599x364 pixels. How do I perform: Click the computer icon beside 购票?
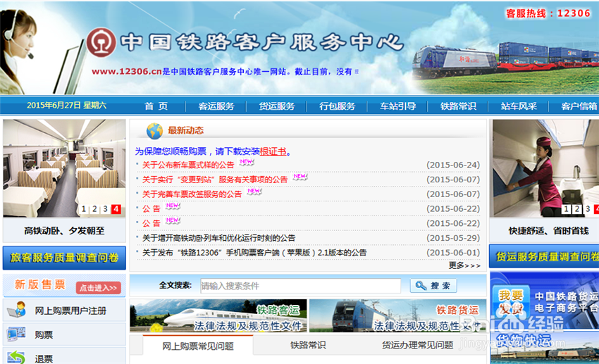click(x=16, y=334)
